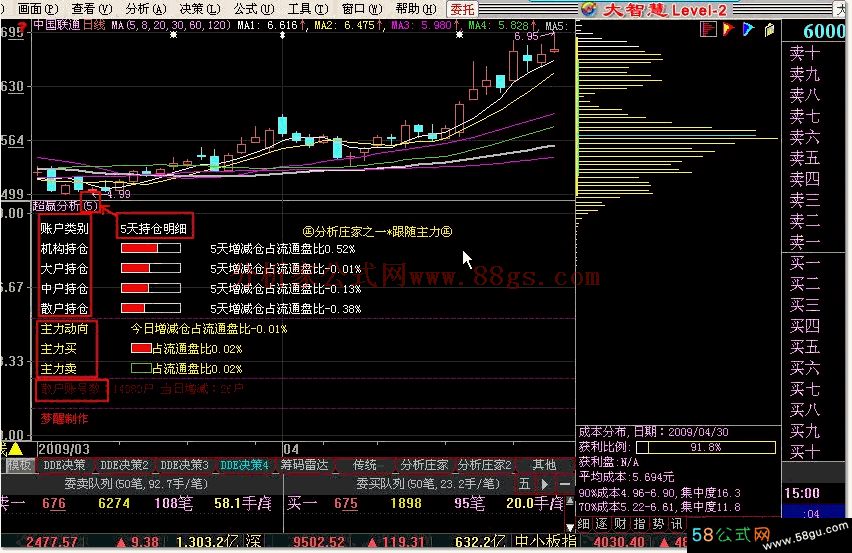852x553 pixels.
Task: Switch to the 传统 tab
Action: (x=365, y=465)
